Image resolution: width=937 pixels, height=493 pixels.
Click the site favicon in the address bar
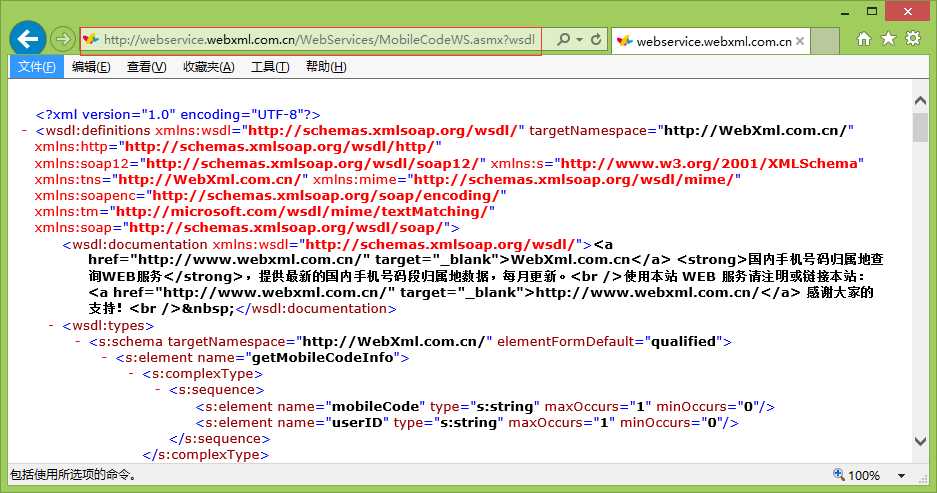90,39
